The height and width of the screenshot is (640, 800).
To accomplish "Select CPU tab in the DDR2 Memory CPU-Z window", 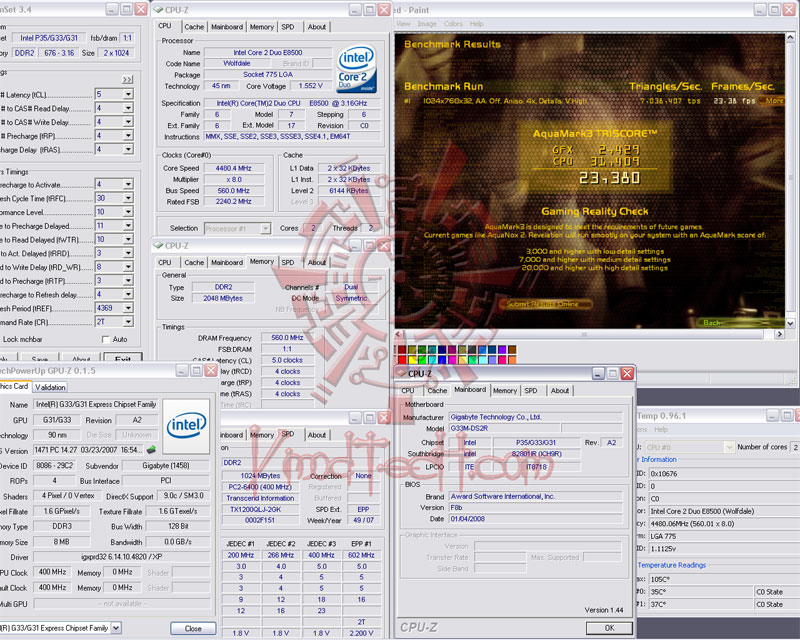I will pos(165,262).
